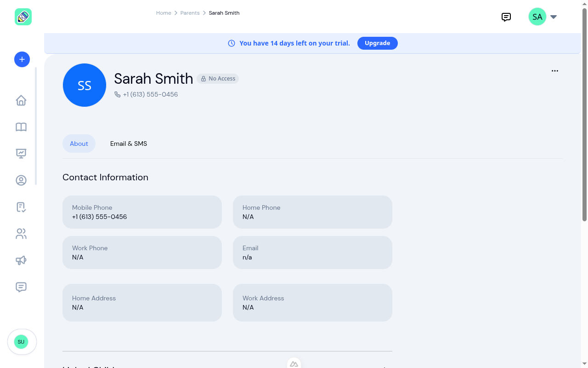
Task: Click the Upgrade button
Action: pos(378,43)
